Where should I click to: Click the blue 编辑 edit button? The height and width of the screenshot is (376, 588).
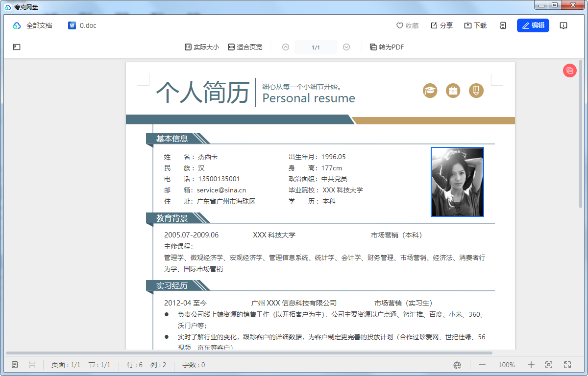(533, 25)
